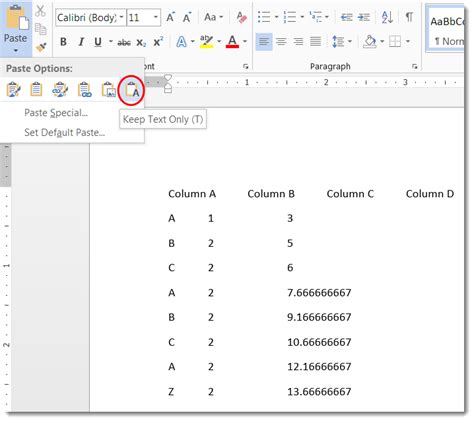The width and height of the screenshot is (474, 421).
Task: Click the Shading paint bucket icon
Action: tap(370, 42)
